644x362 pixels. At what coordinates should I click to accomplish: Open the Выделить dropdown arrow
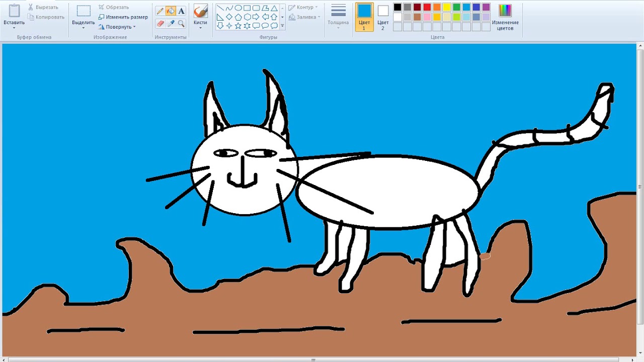click(x=84, y=28)
